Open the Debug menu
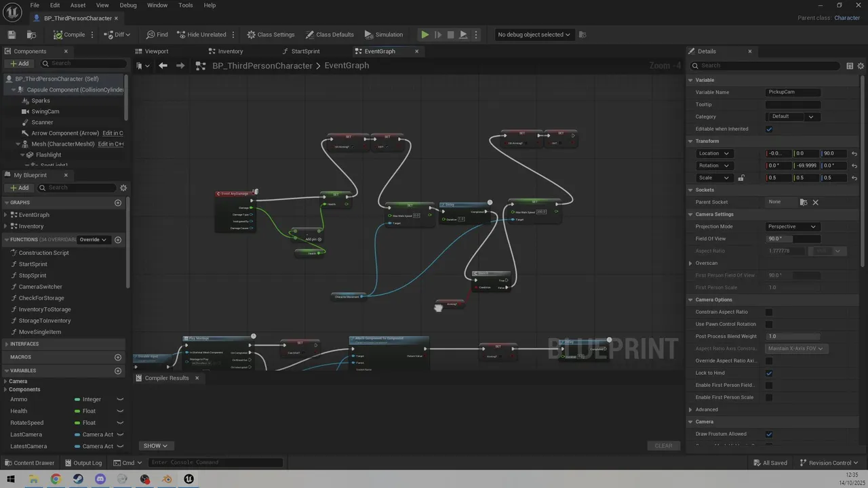Viewport: 868px width, 488px height. (x=128, y=5)
